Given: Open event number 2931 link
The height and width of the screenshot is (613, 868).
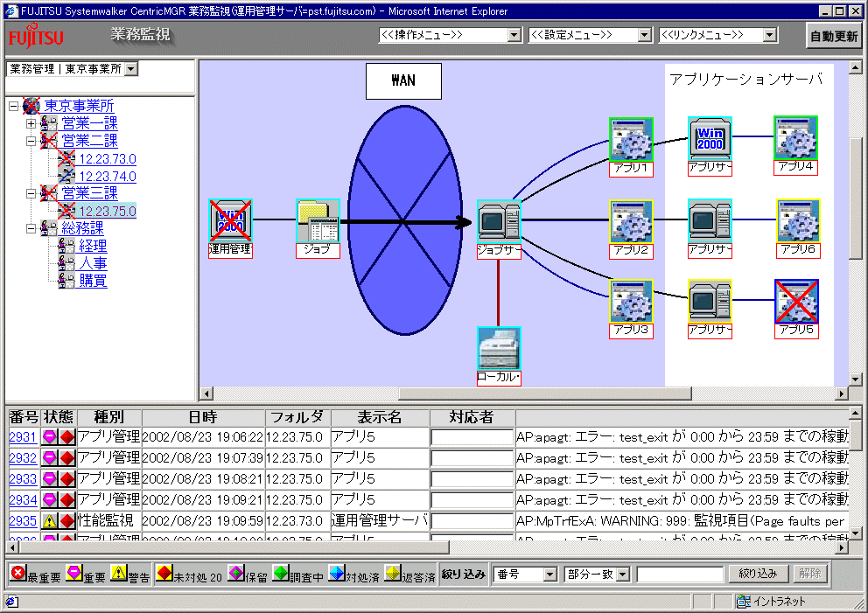Looking at the screenshot, I should (23, 435).
